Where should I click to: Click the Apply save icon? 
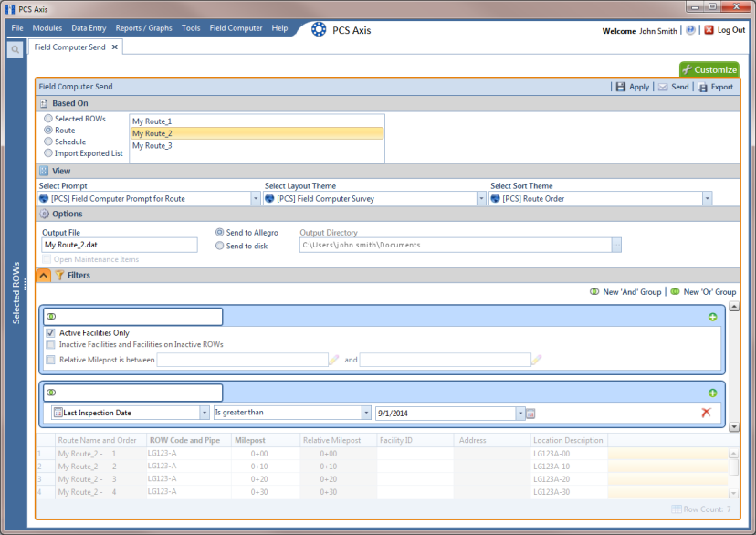point(621,87)
